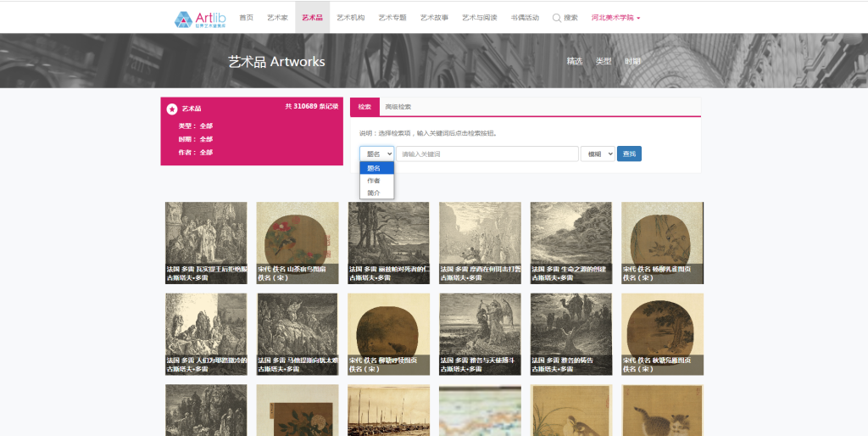Open the round fan painting with tree, 秋塘

coord(663,334)
